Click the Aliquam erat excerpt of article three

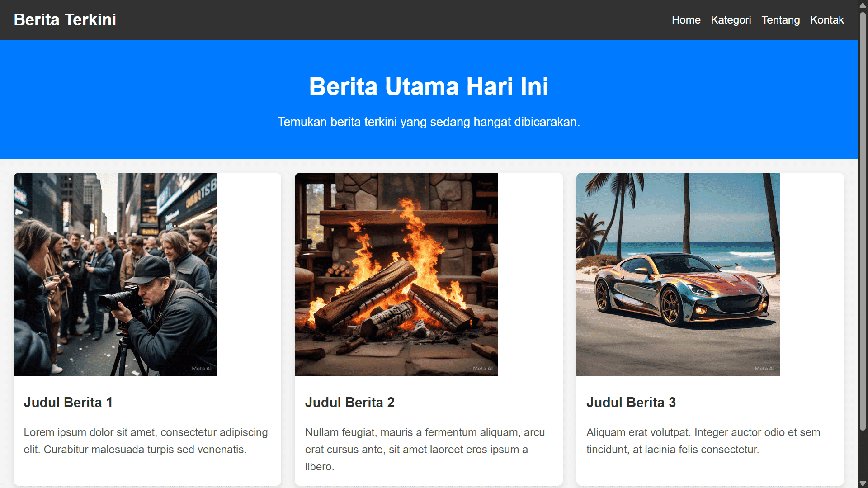[x=703, y=441]
